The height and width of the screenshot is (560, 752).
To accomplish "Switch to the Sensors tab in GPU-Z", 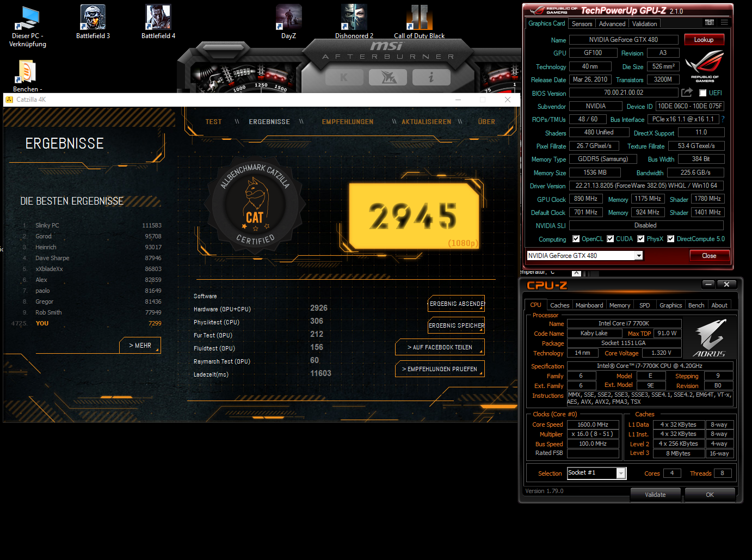I will [x=582, y=24].
